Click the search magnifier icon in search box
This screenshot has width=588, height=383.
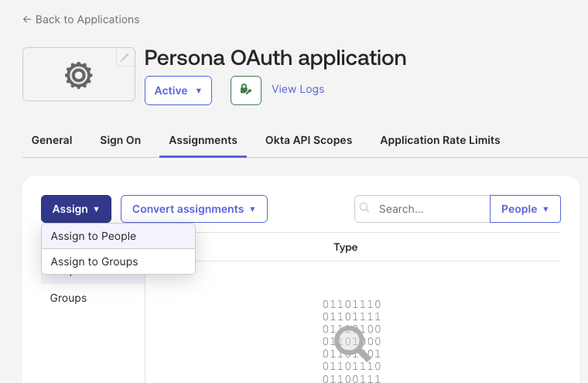coord(364,208)
